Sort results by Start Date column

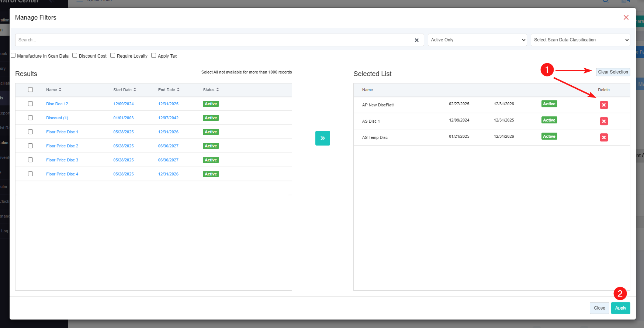coord(125,90)
